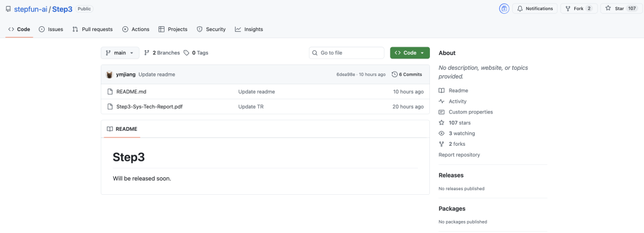Image resolution: width=644 pixels, height=233 pixels.
Task: Click the Report repository link
Action: pos(459,155)
